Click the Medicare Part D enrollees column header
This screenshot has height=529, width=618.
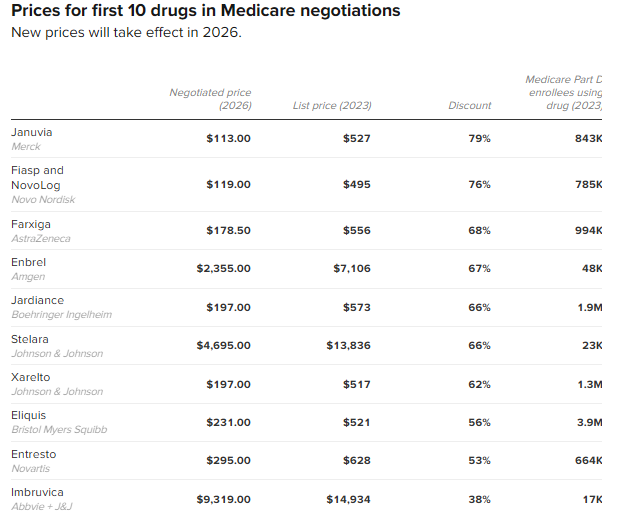(x=565, y=92)
